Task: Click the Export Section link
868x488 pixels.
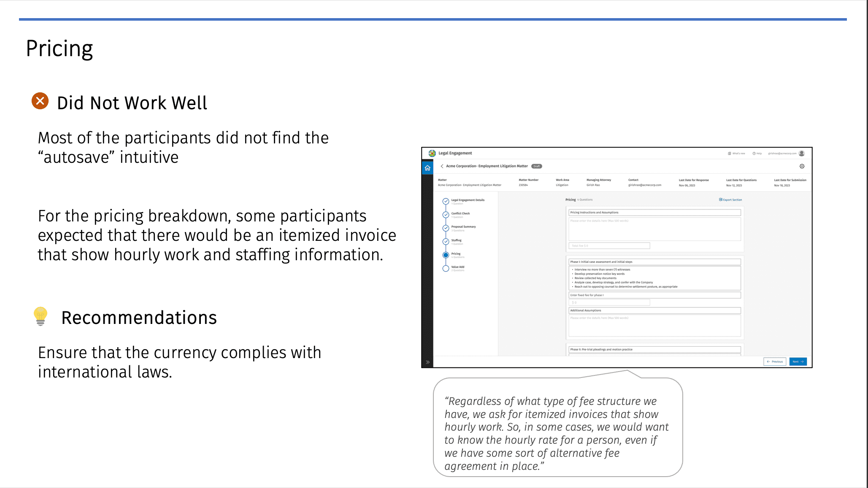Action: click(730, 200)
